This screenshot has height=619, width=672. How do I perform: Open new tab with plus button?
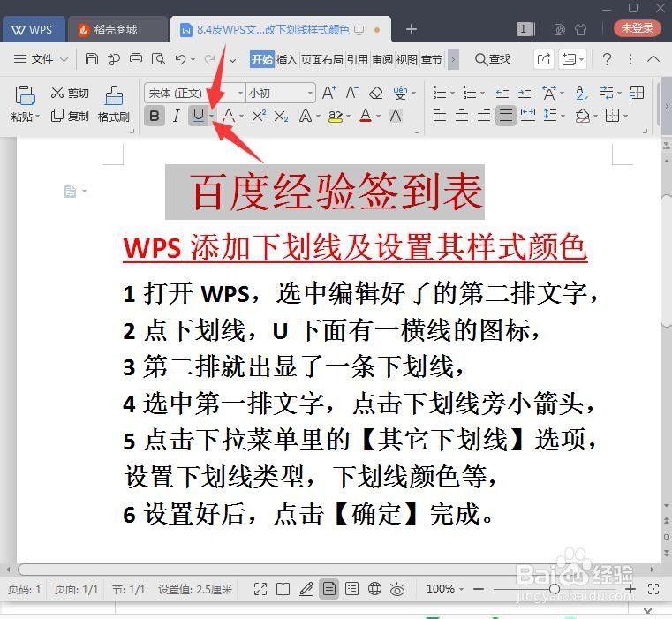click(411, 29)
